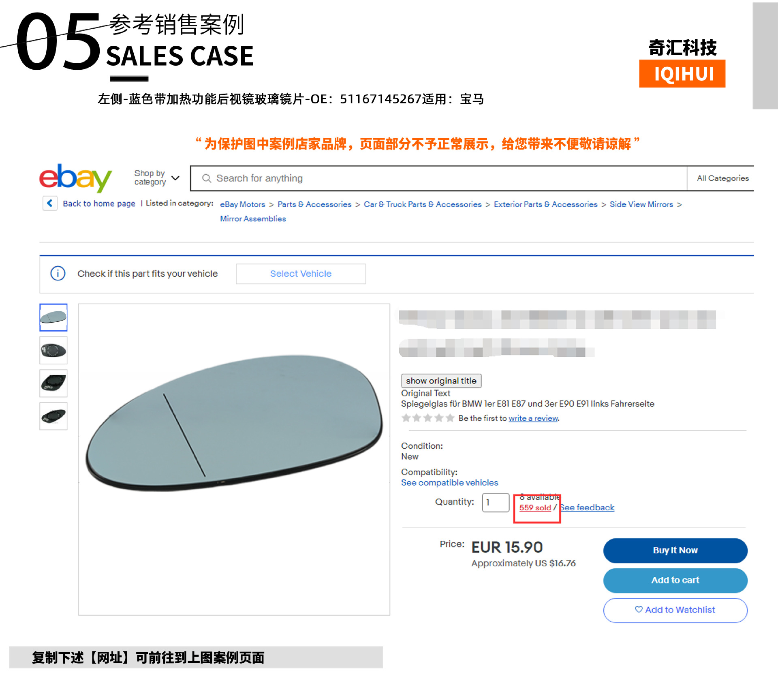Add the item to cart
This screenshot has height=700, width=778.
tap(675, 580)
